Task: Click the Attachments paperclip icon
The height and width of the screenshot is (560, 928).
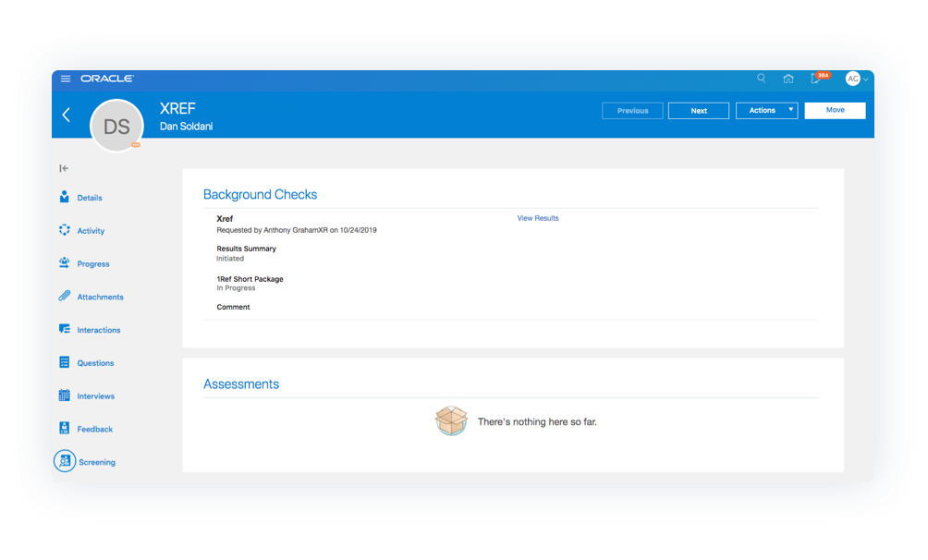Action: coord(64,296)
